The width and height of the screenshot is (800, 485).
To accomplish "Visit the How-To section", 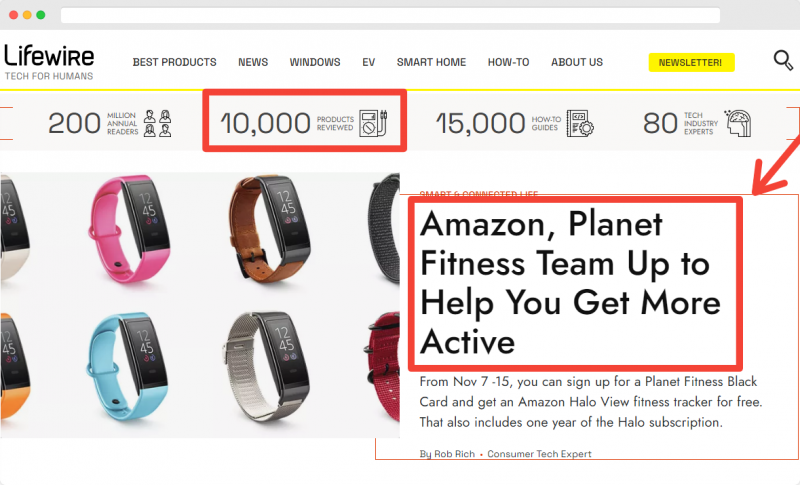I will click(x=508, y=62).
